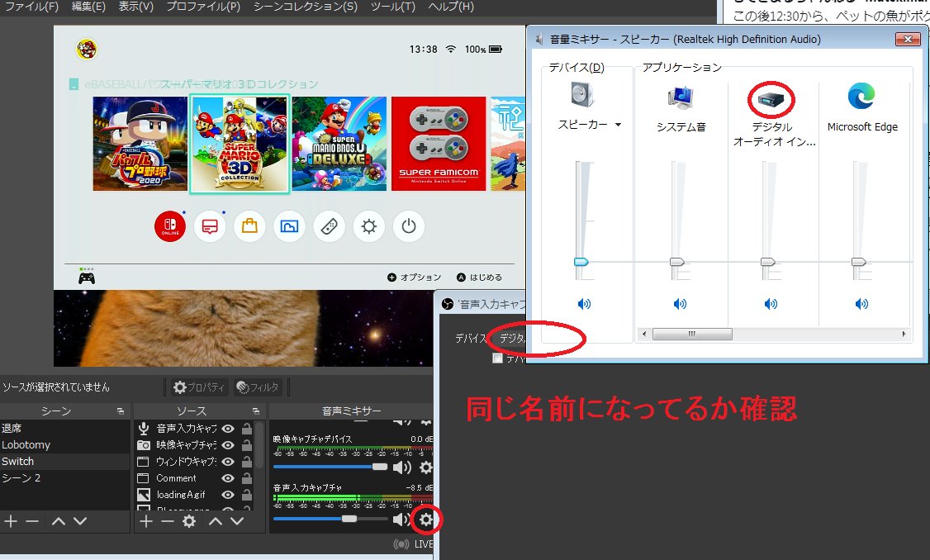Add a new scene with the plus icon
The image size is (930, 560).
tap(11, 521)
